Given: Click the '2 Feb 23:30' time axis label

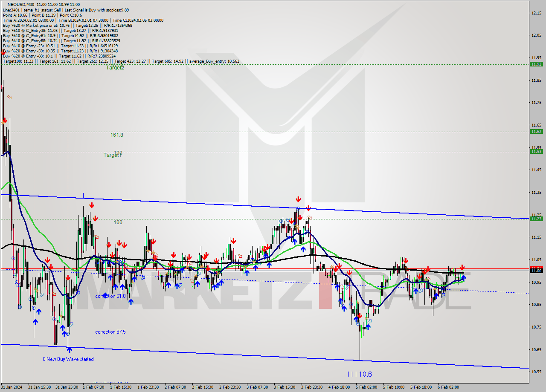Looking at the screenshot, I should [x=230, y=387].
